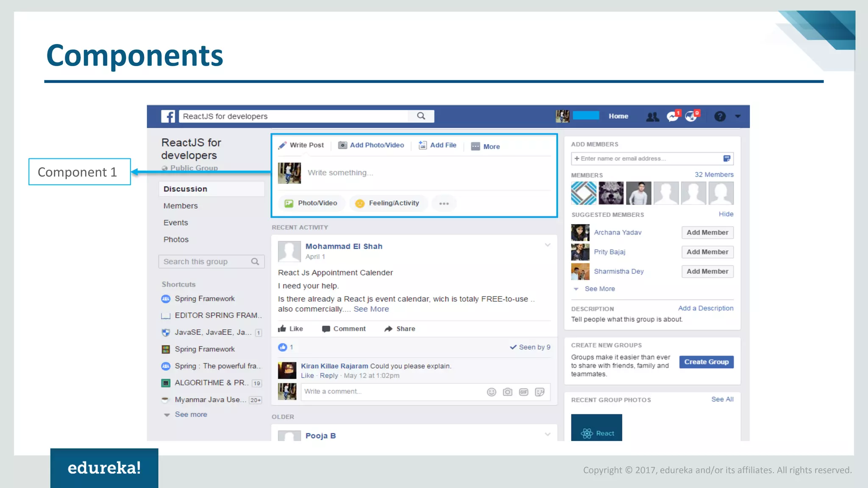Open the Members section in sidebar

pos(181,206)
